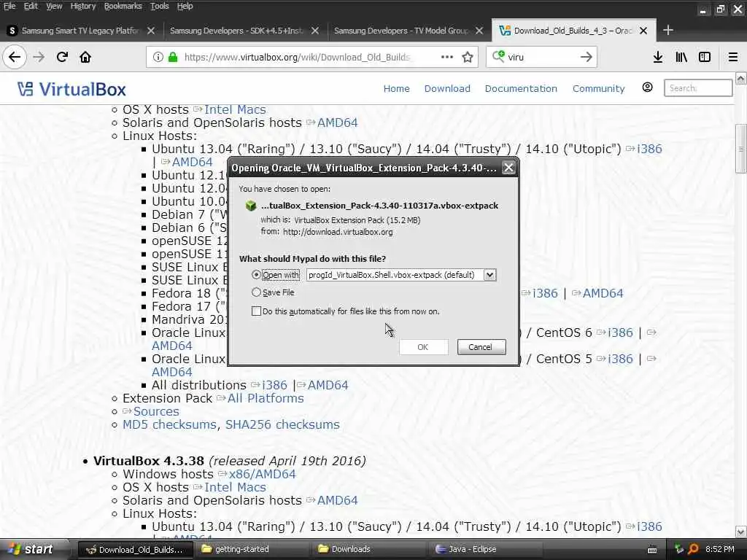Open page actions three-dot menu

[x=447, y=57]
